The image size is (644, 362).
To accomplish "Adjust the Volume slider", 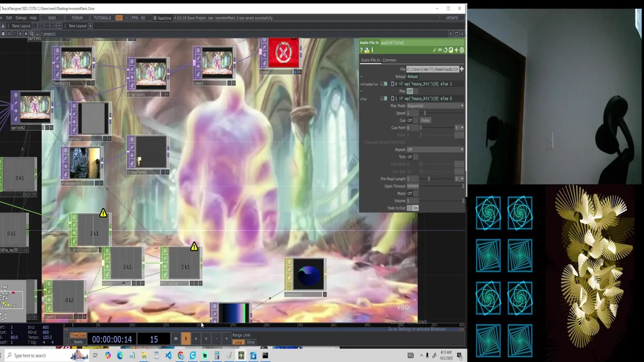I will tap(442, 201).
